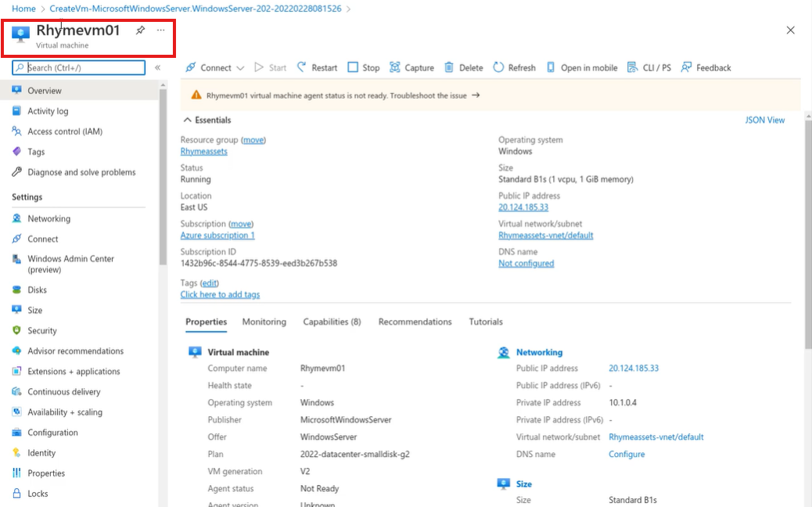Pin Rhymevm01 to dashboard with pin icon

click(x=140, y=30)
